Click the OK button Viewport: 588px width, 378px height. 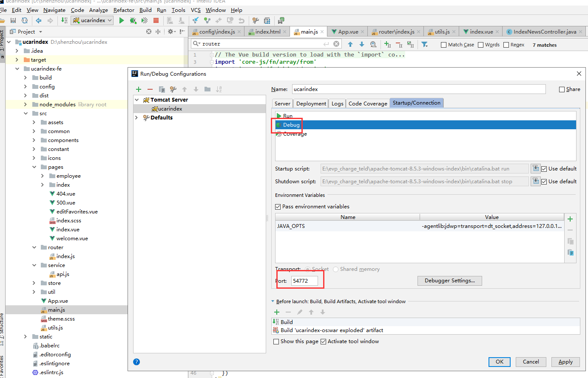[500, 362]
